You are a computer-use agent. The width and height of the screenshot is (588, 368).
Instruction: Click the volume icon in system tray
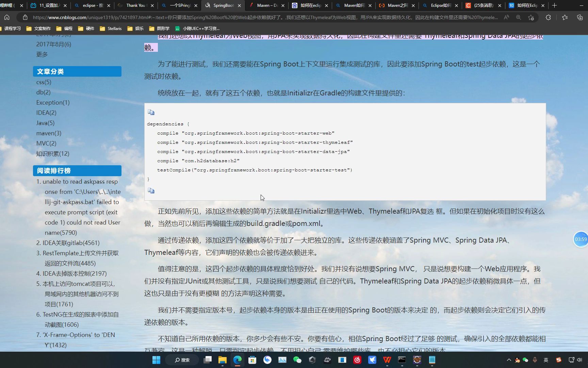coord(579,360)
